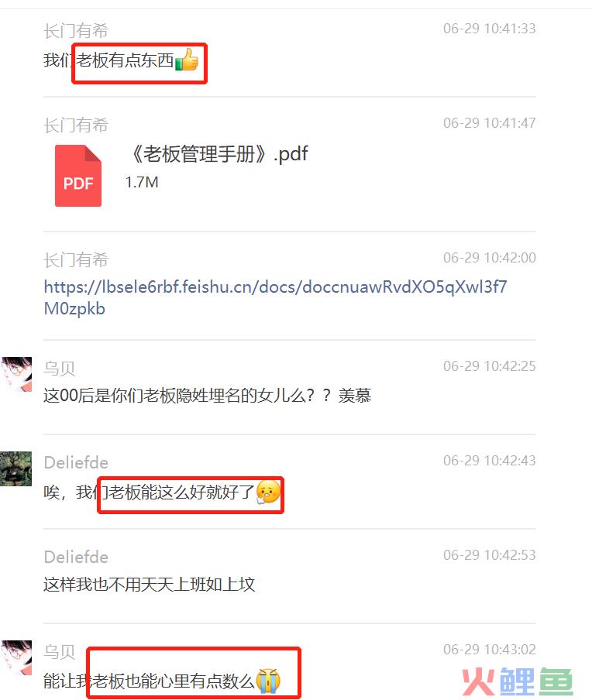Click the 火鲤鱼 watermark logo

point(518,681)
